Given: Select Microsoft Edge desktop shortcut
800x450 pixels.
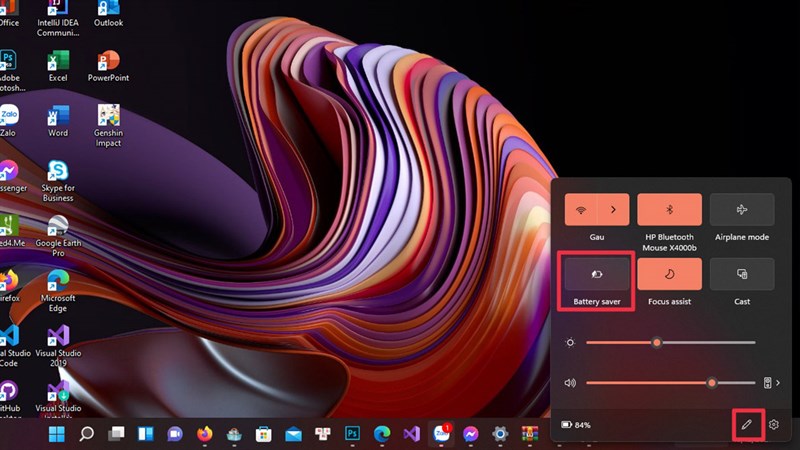Looking at the screenshot, I should pos(58,291).
